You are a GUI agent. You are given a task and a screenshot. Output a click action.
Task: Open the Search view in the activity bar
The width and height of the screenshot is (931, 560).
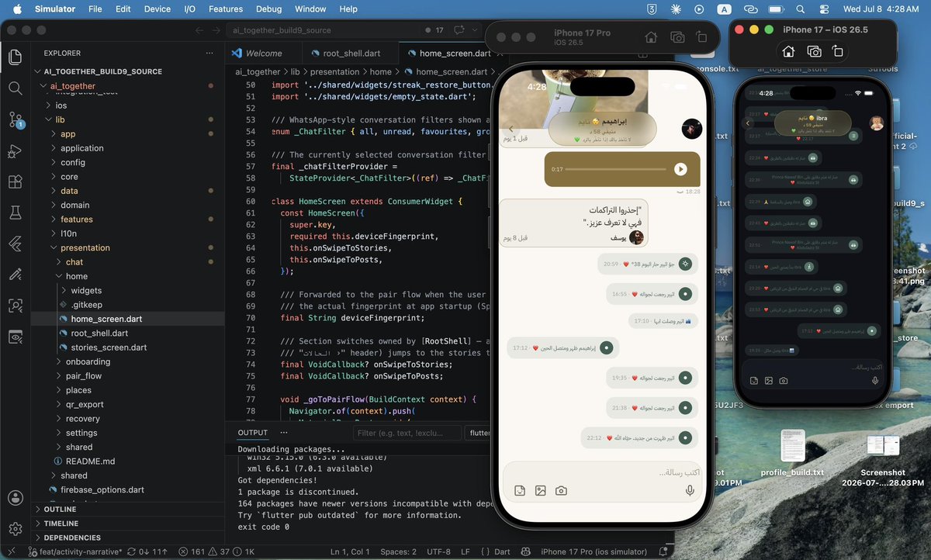(15, 88)
